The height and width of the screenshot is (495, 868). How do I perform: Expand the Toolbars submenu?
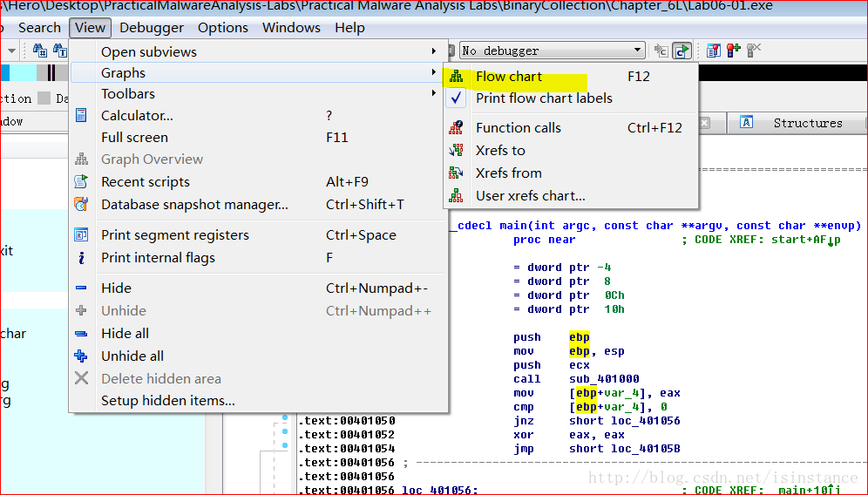click(x=259, y=94)
